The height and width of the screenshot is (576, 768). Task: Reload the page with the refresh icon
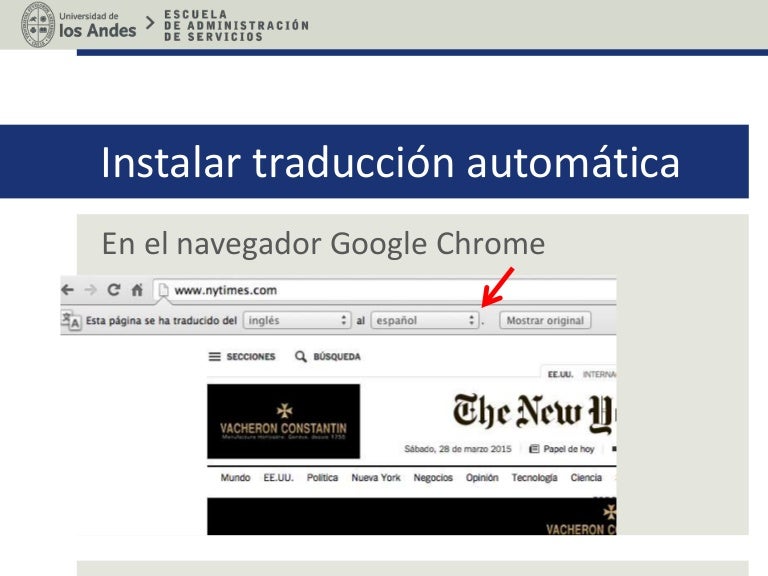coord(114,290)
